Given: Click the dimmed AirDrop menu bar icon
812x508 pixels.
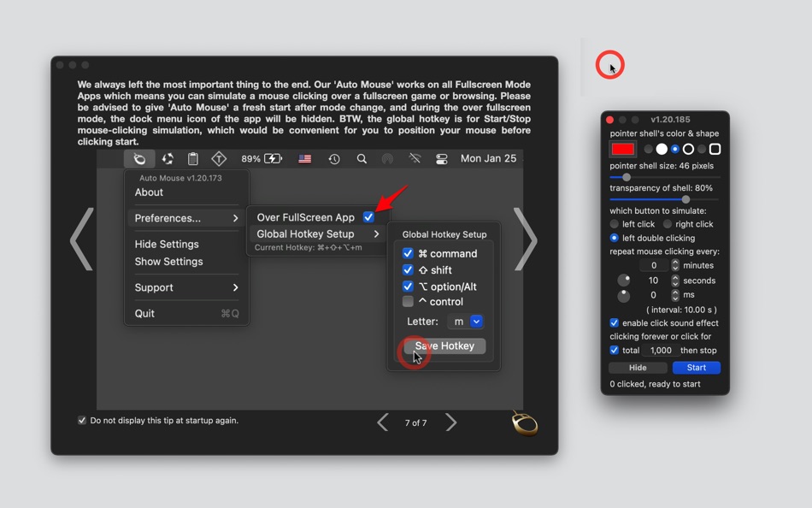Looking at the screenshot, I should coord(387,158).
